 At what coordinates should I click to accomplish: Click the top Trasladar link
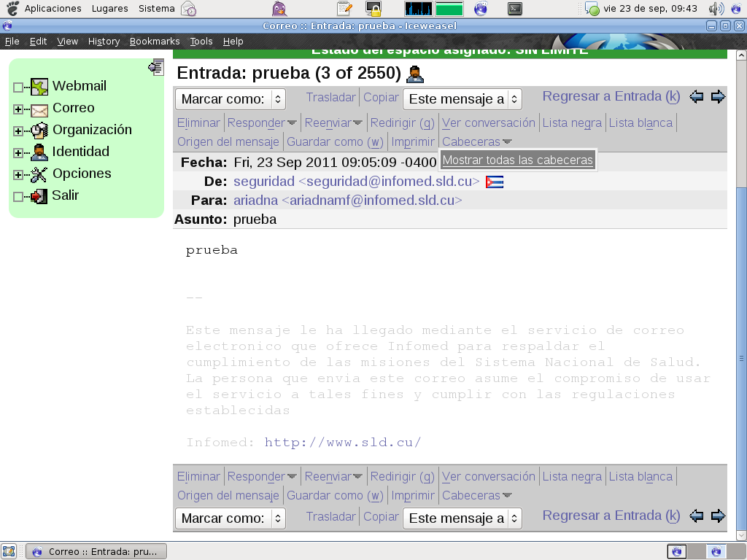(330, 97)
